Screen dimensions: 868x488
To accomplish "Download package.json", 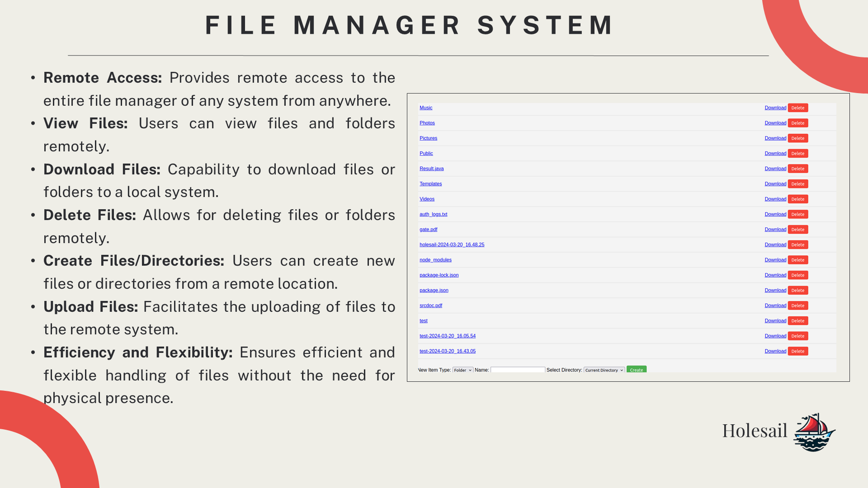I will (x=775, y=291).
